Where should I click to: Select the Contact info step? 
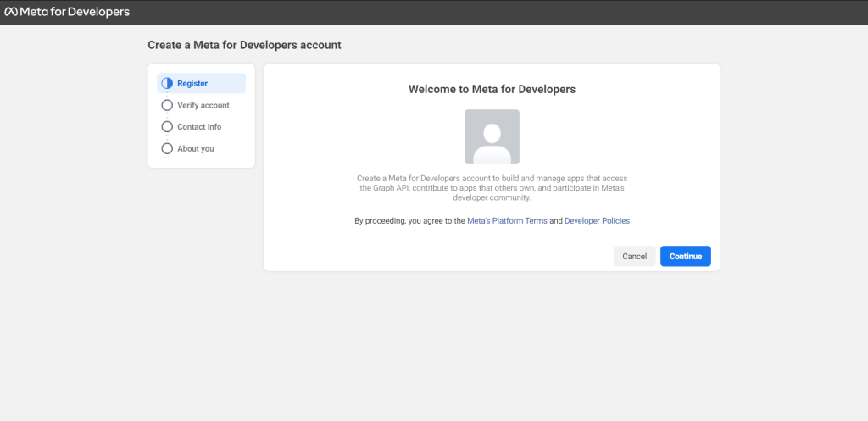pos(201,127)
